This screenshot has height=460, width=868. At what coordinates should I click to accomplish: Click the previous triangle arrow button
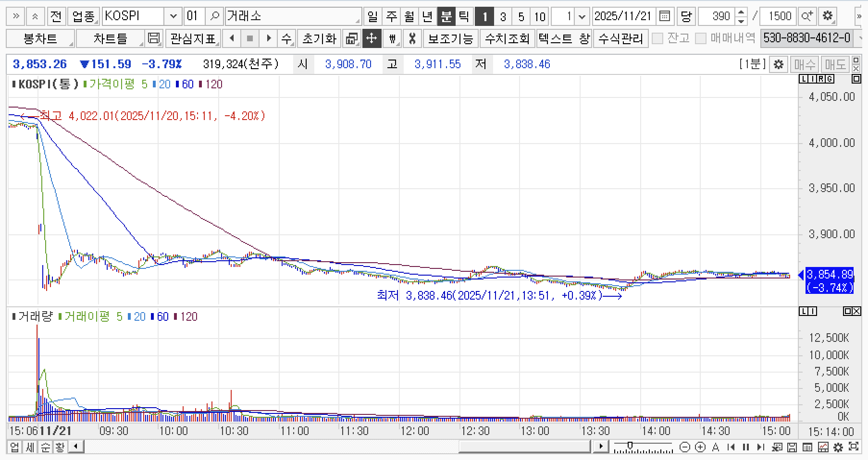tap(232, 38)
